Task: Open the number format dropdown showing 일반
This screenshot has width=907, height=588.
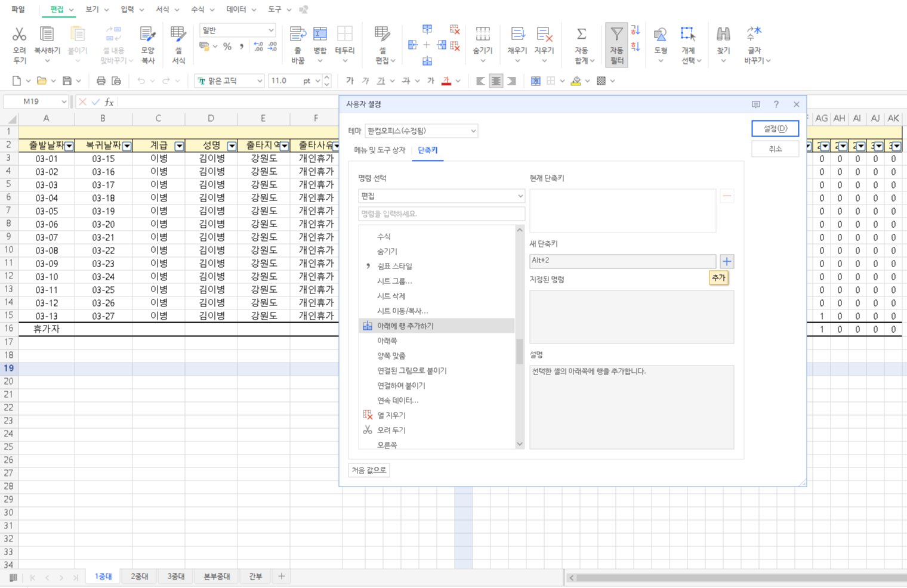Action: click(x=237, y=30)
